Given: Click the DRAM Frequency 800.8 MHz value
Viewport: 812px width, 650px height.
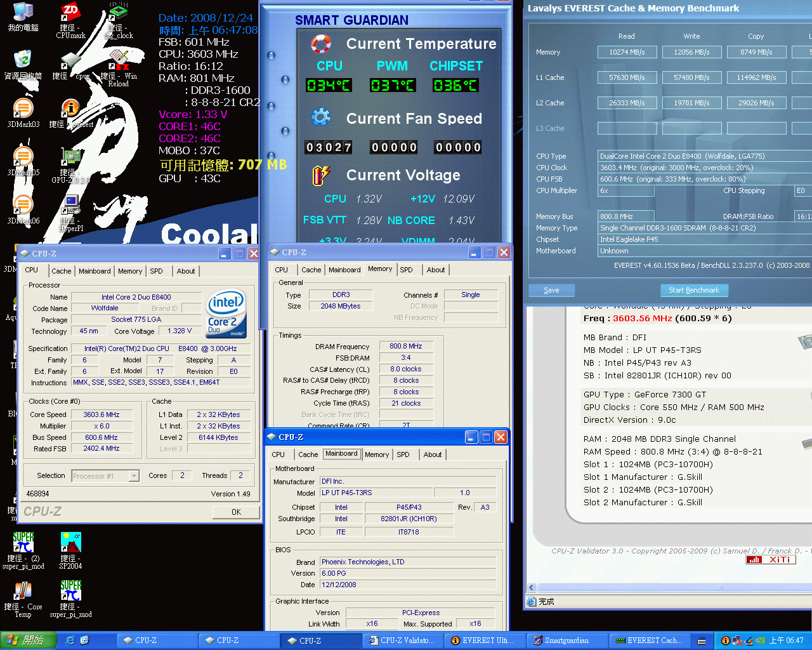Looking at the screenshot, I should [406, 347].
